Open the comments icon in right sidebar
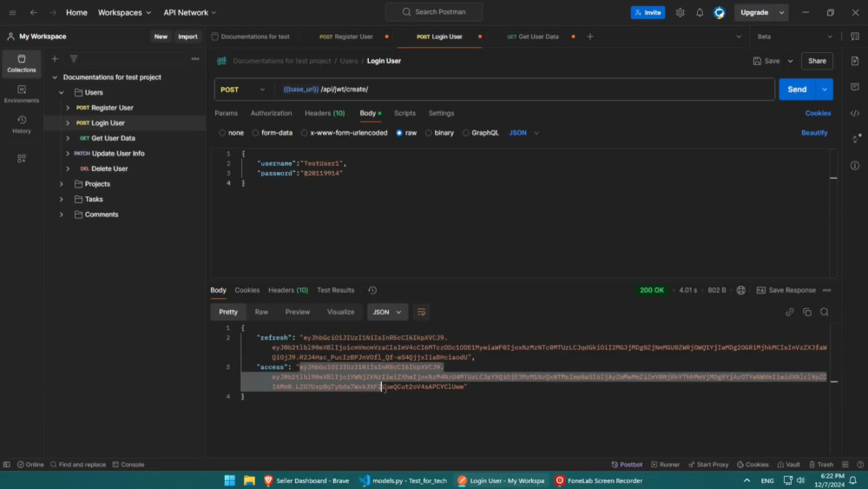The image size is (868, 489). (x=855, y=87)
